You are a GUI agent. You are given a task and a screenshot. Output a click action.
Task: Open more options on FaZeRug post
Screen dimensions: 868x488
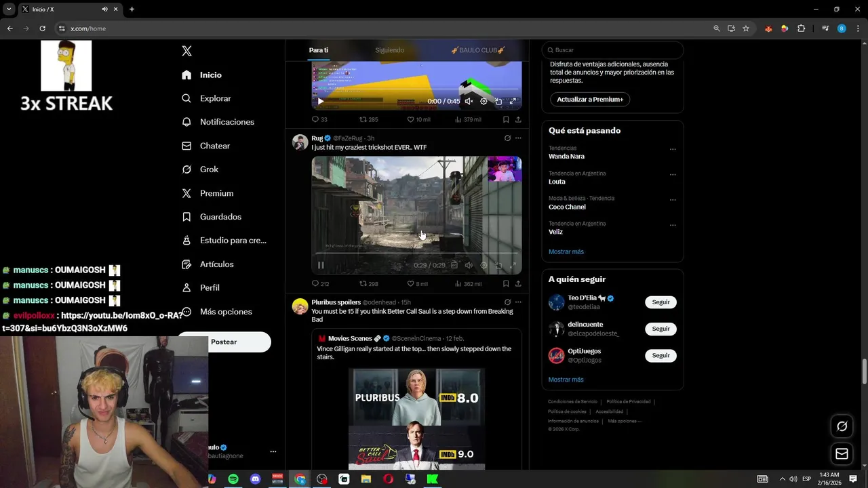pos(518,138)
